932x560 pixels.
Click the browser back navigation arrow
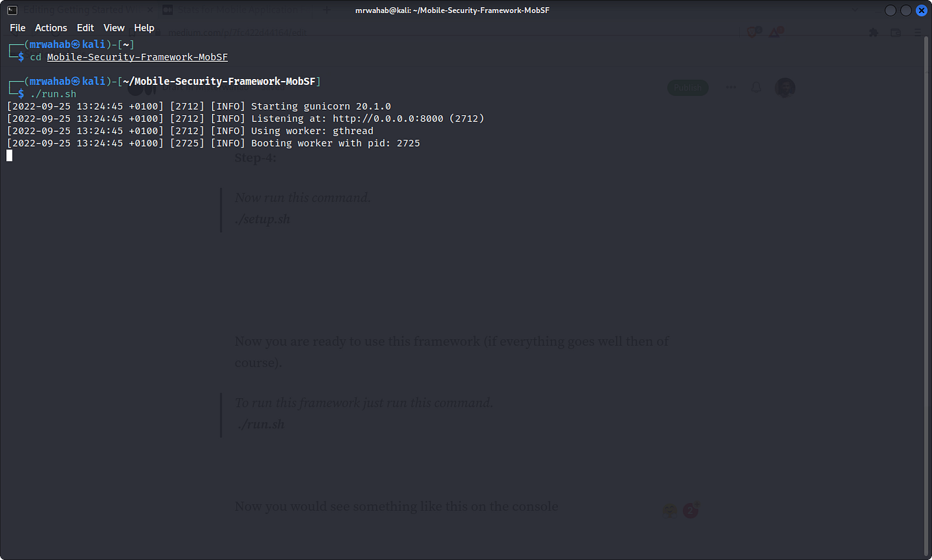pos(12,32)
